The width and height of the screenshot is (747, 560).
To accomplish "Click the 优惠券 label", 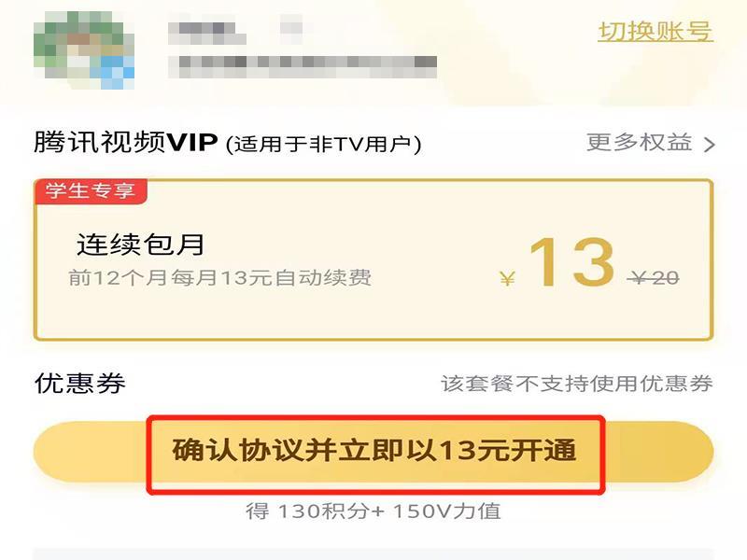I will (x=80, y=384).
